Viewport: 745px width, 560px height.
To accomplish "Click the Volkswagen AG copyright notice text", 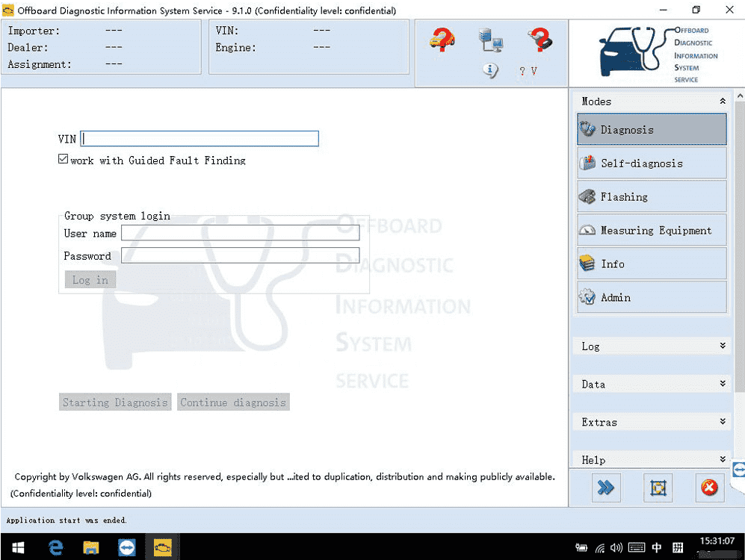I will pyautogui.click(x=285, y=476).
